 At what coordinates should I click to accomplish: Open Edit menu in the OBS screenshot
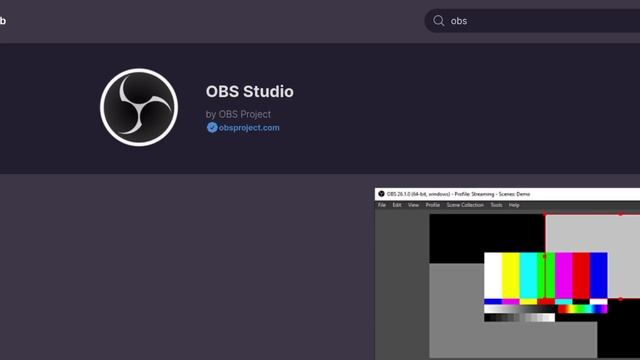(x=397, y=205)
